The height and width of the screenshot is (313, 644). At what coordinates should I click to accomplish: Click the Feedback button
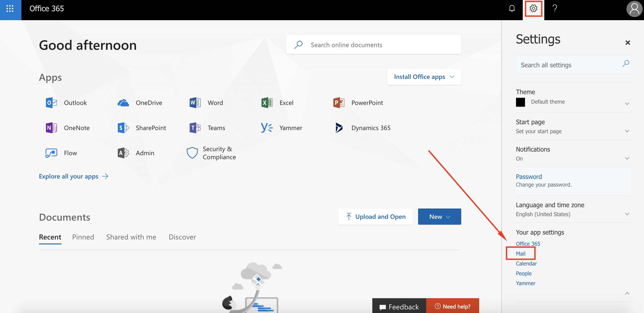tap(399, 306)
